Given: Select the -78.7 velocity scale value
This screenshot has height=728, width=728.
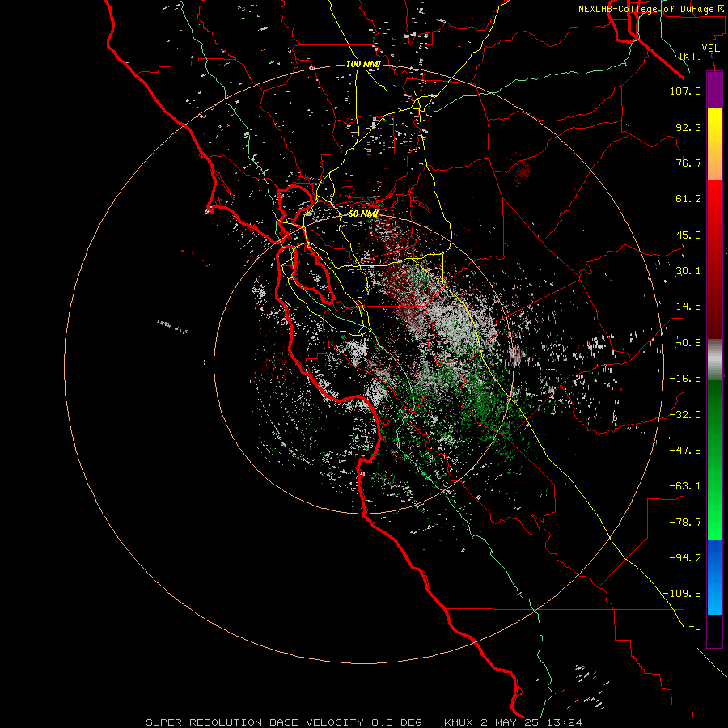Looking at the screenshot, I should tap(685, 523).
